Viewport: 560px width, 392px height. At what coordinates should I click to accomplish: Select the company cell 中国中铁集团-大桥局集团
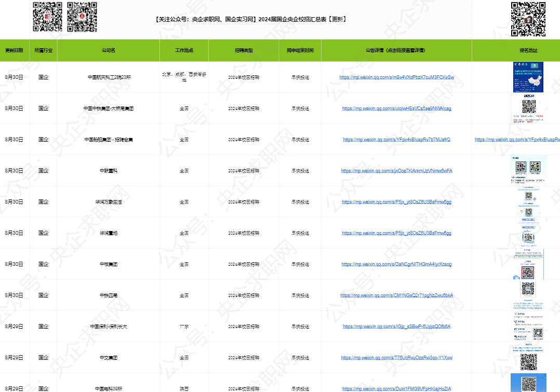[109, 108]
